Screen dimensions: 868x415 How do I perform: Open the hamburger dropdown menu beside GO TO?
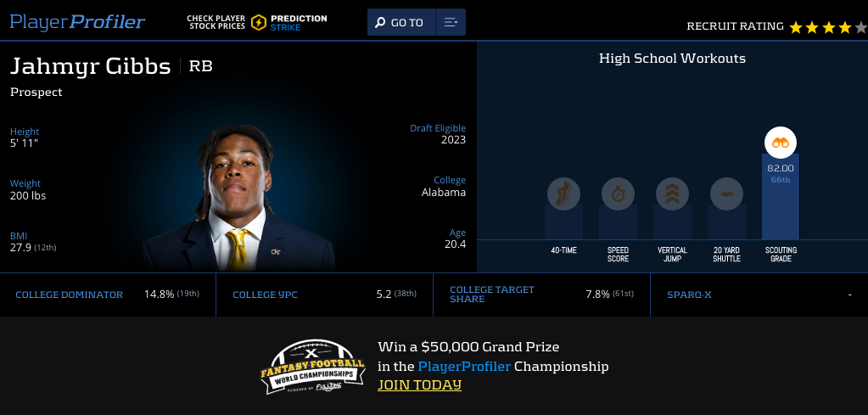point(451,22)
